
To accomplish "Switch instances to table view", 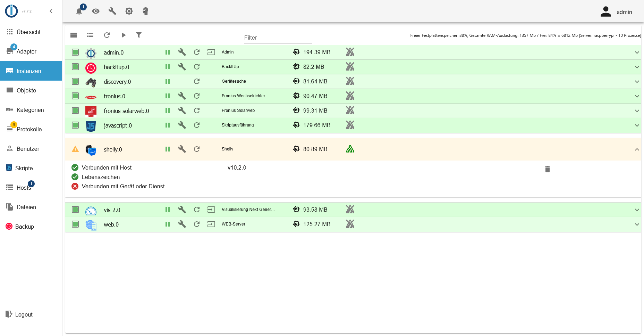I will (x=74, y=35).
